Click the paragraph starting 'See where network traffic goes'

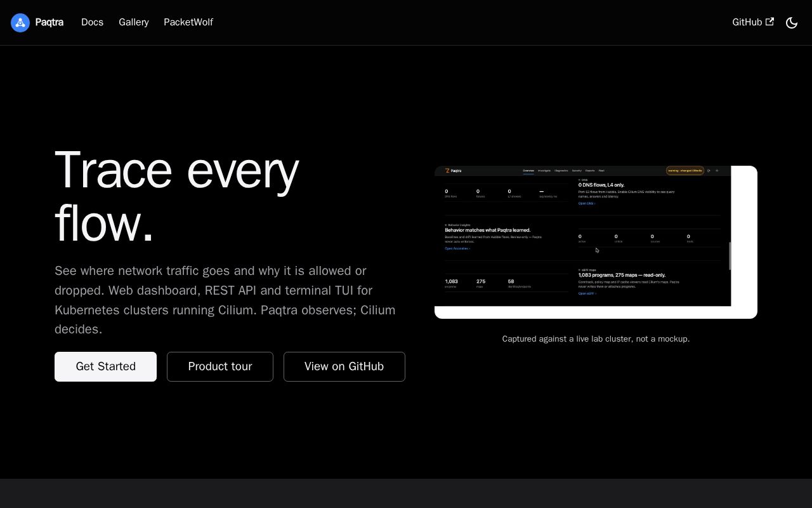click(x=225, y=300)
